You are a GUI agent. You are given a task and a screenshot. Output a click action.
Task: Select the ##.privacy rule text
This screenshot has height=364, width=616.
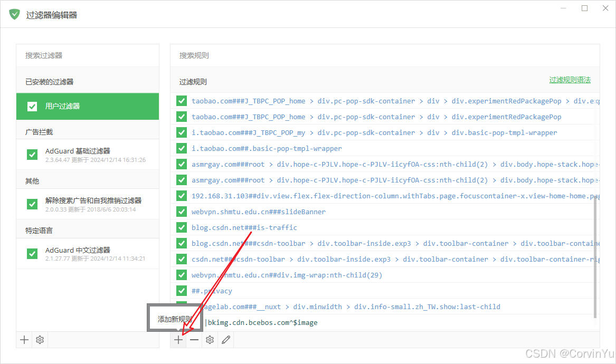tap(212, 291)
